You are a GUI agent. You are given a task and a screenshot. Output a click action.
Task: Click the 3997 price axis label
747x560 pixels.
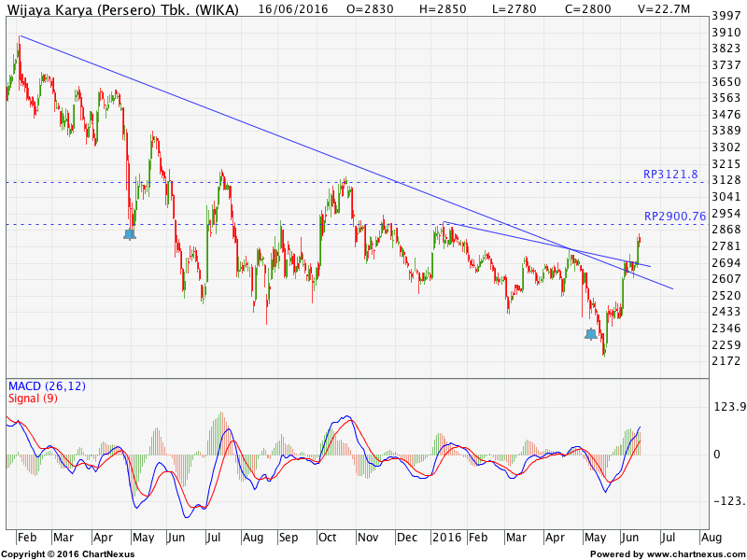coord(726,16)
